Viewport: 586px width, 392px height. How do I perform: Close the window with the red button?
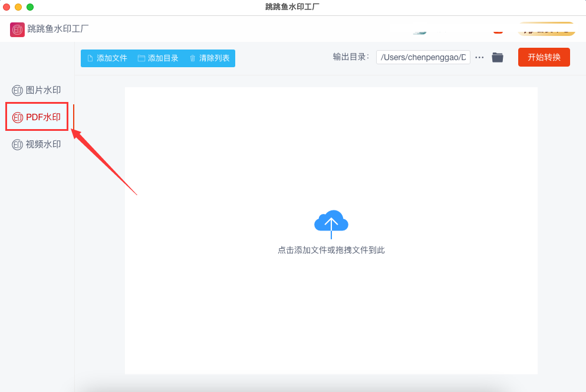point(6,7)
